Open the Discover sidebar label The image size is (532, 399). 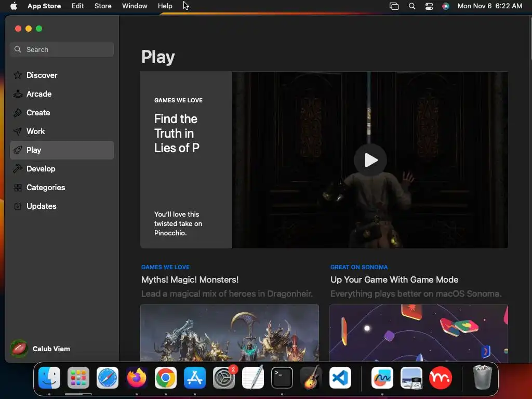(42, 75)
